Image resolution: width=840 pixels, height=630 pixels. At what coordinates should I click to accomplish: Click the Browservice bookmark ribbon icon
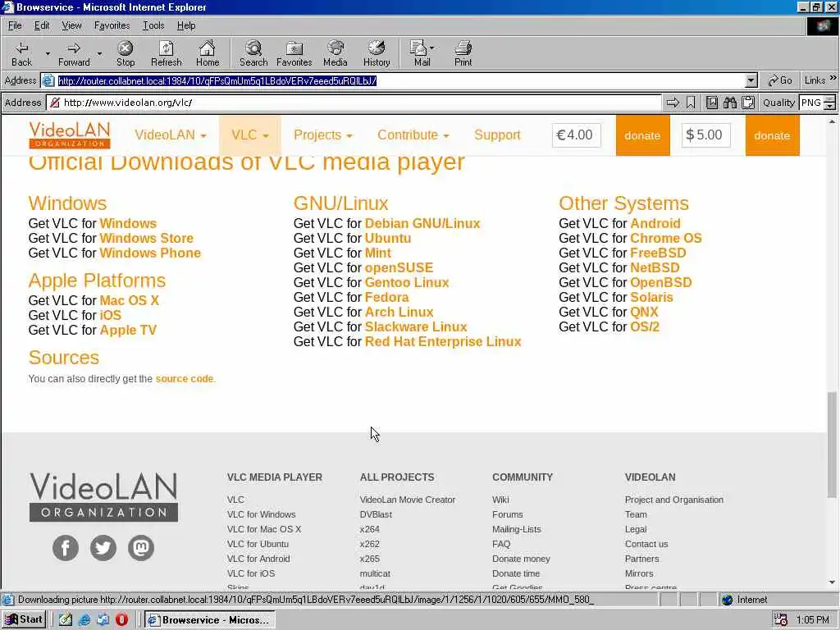691,103
